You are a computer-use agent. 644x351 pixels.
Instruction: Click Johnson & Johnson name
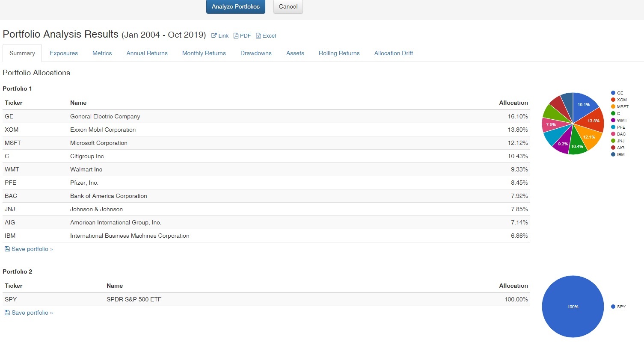tap(96, 209)
